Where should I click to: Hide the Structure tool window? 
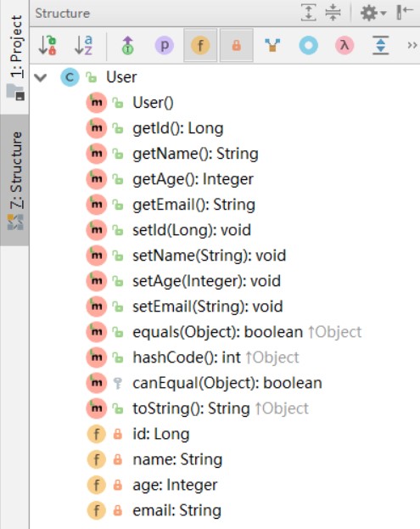click(x=405, y=13)
